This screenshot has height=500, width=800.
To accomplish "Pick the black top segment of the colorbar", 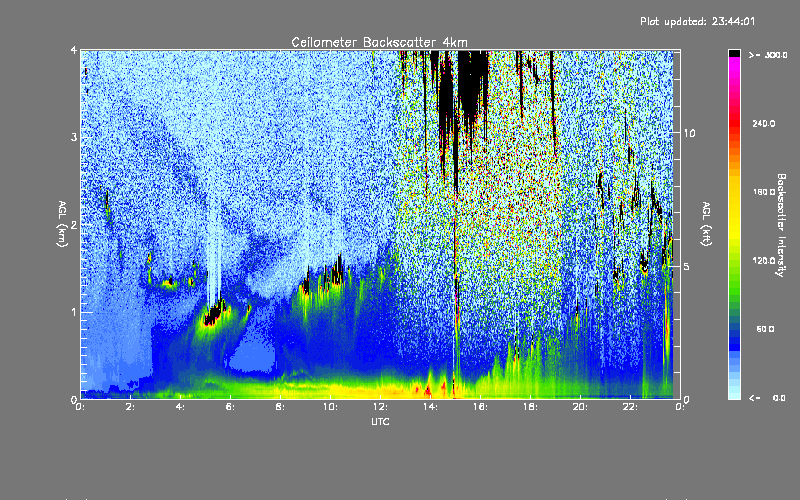I will click(734, 53).
